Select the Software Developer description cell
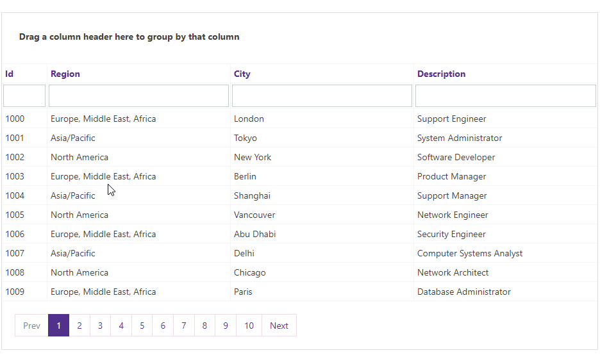Screen dimensions: 600x364 point(456,157)
